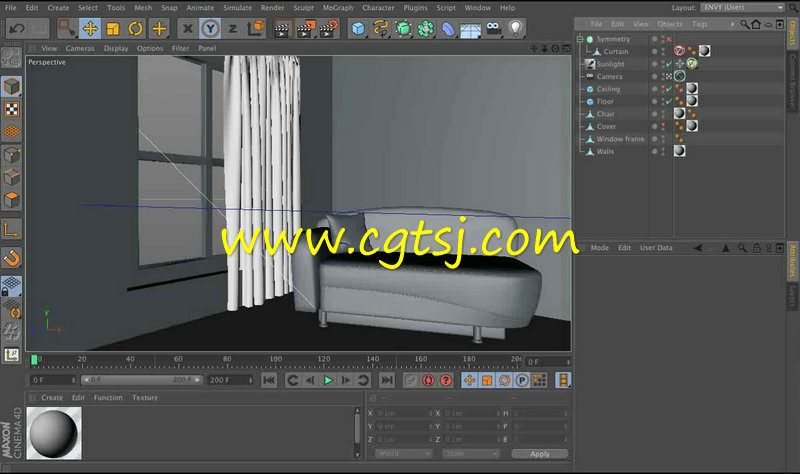Toggle Walls visibility dots
This screenshot has height=474, width=800.
pos(663,152)
